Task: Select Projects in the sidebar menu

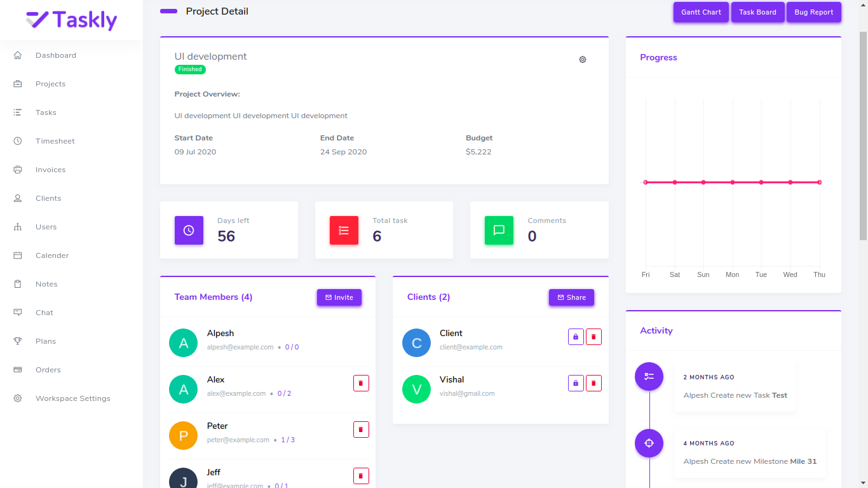Action: (x=50, y=83)
